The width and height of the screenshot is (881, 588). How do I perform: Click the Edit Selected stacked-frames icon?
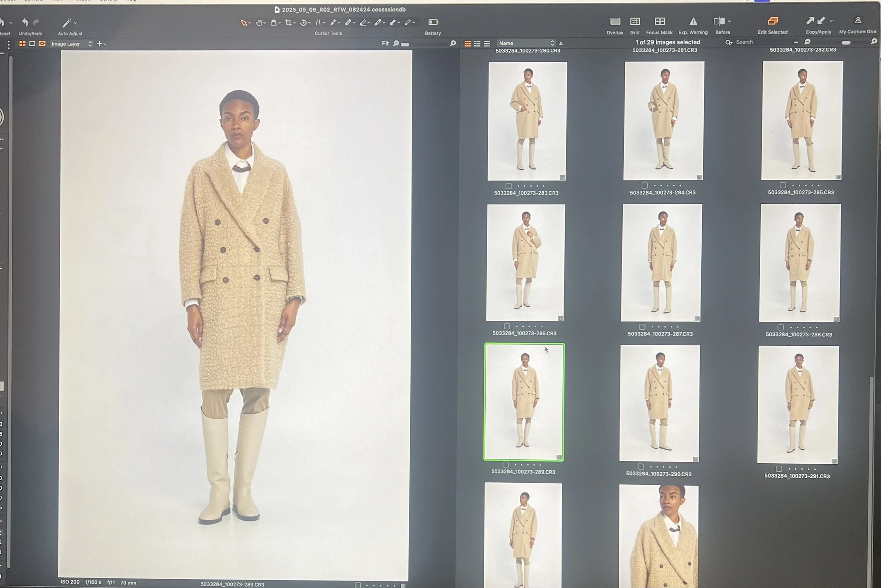(772, 21)
